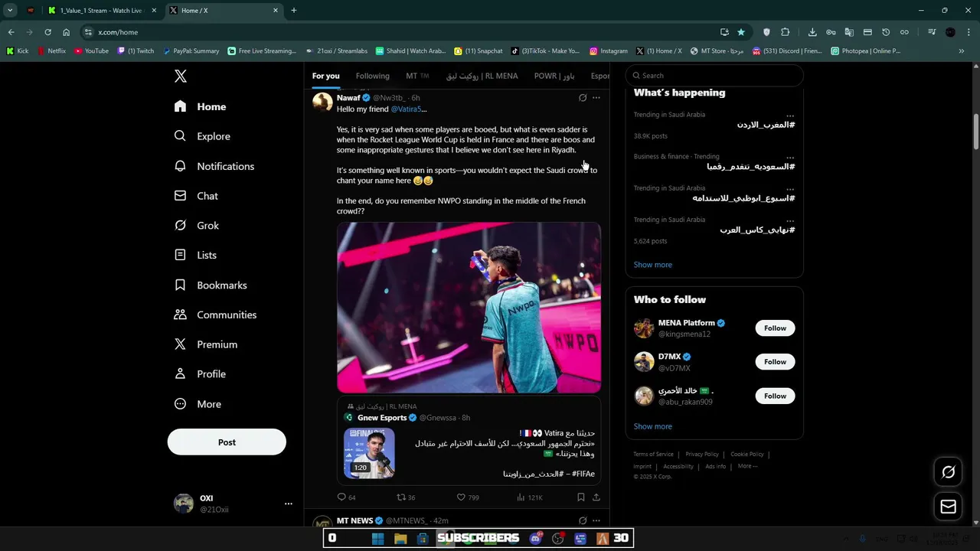Open the Kick stream browser tab
980x551 pixels.
(101, 11)
